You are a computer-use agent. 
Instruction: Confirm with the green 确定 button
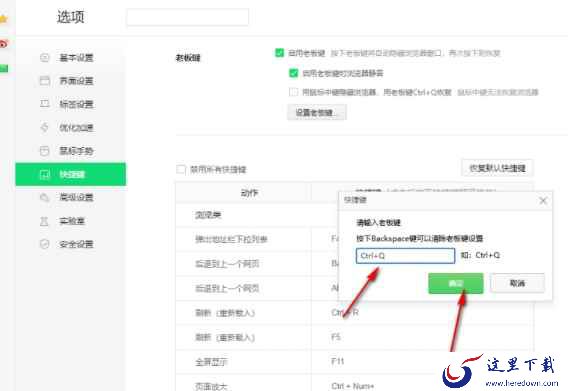point(456,283)
